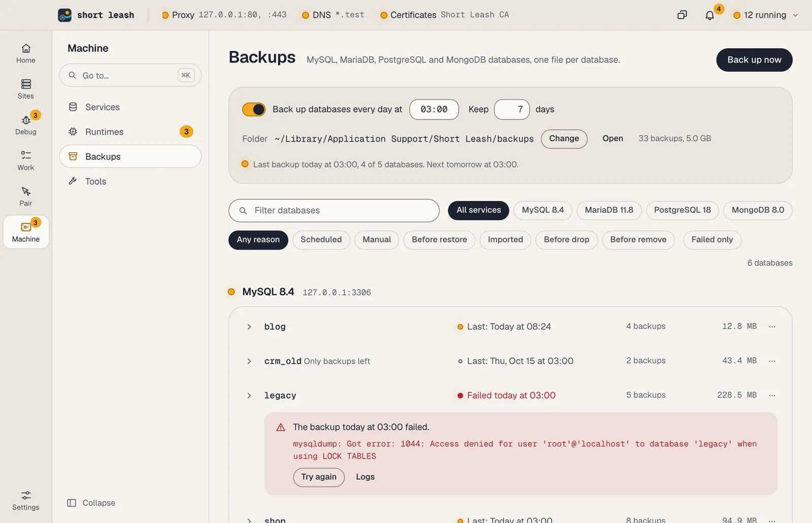812x523 pixels.
Task: Open the Debug section
Action: 26,125
